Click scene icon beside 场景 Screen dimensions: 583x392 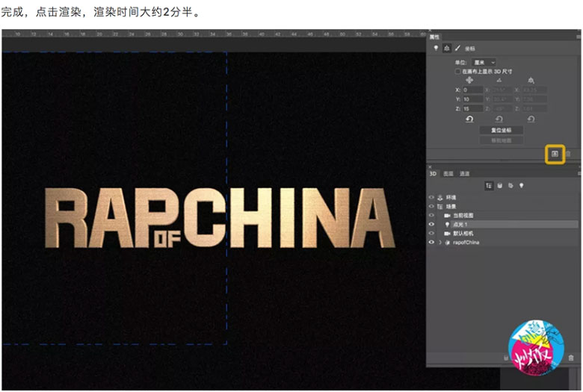point(440,206)
